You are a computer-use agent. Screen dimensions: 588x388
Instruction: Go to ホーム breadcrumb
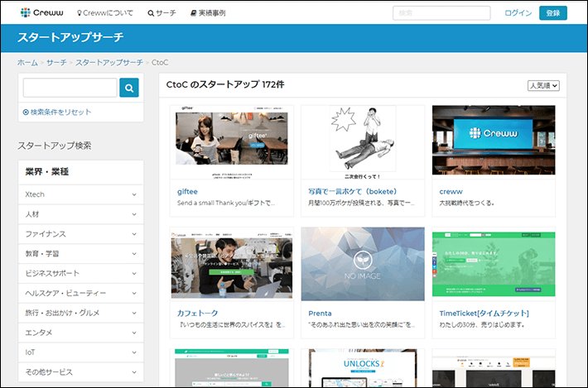(x=27, y=63)
